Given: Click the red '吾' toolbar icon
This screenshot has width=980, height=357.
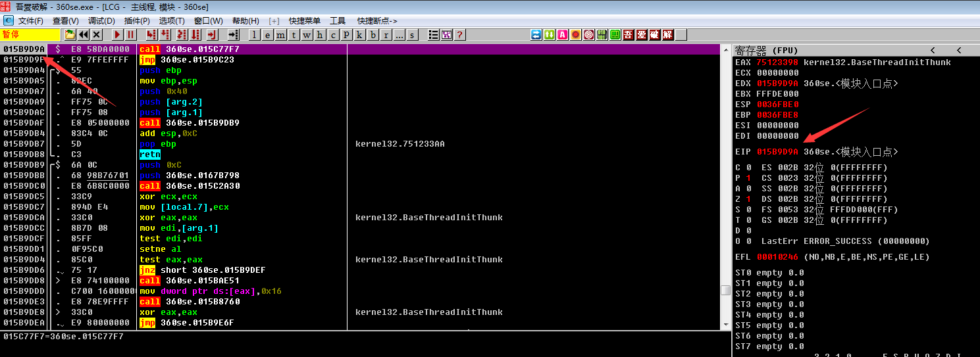Looking at the screenshot, I should coord(629,35).
